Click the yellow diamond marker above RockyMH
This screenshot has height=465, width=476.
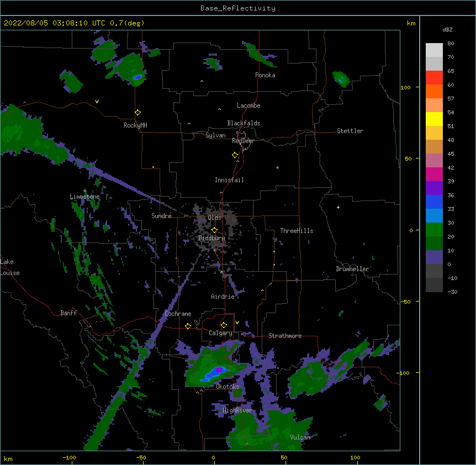click(x=138, y=113)
